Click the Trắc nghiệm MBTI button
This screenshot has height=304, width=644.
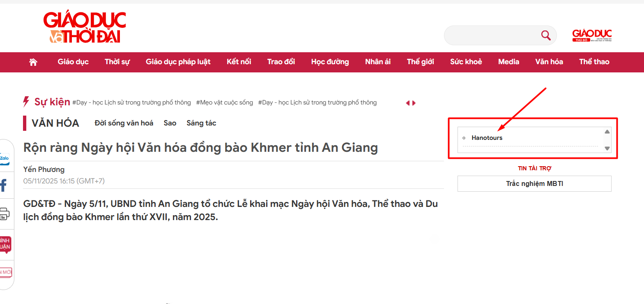pos(534,183)
